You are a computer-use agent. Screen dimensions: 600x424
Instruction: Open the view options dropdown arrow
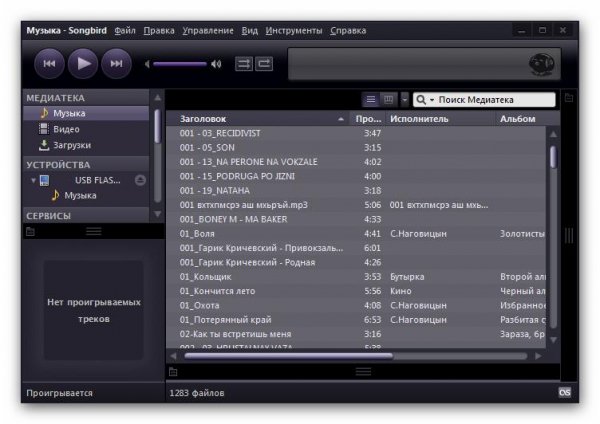[x=404, y=100]
